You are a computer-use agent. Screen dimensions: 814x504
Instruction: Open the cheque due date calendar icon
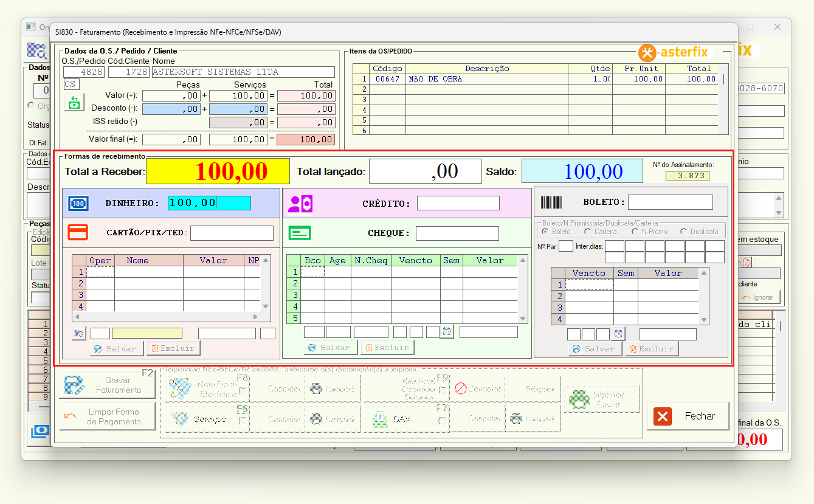447,331
